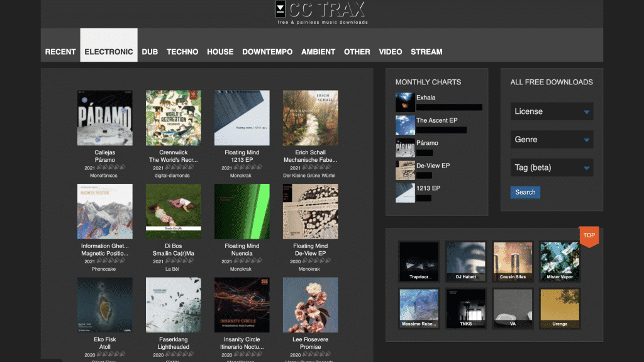
Task: Open Erich Schall Mechanische Fabeln cover
Action: pos(311,118)
